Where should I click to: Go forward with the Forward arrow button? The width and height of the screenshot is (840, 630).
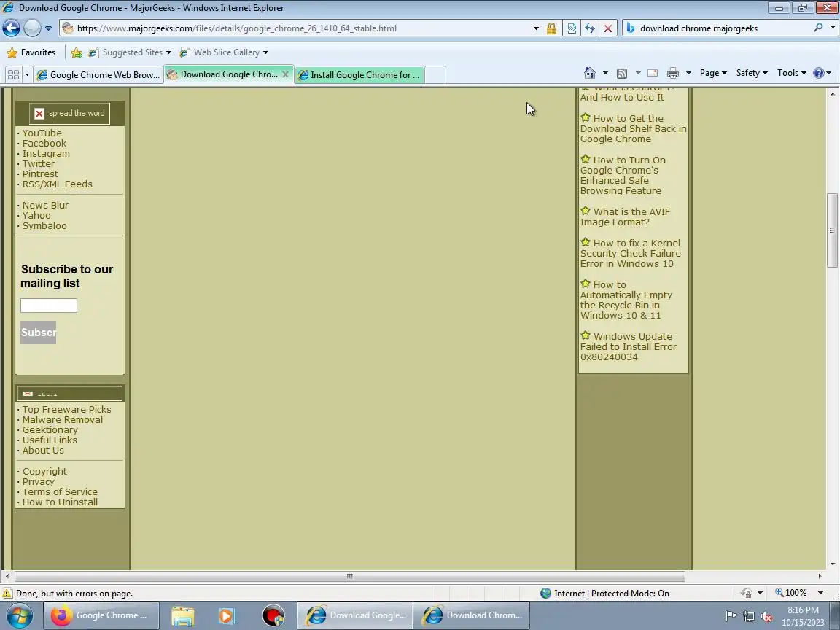pyautogui.click(x=32, y=28)
